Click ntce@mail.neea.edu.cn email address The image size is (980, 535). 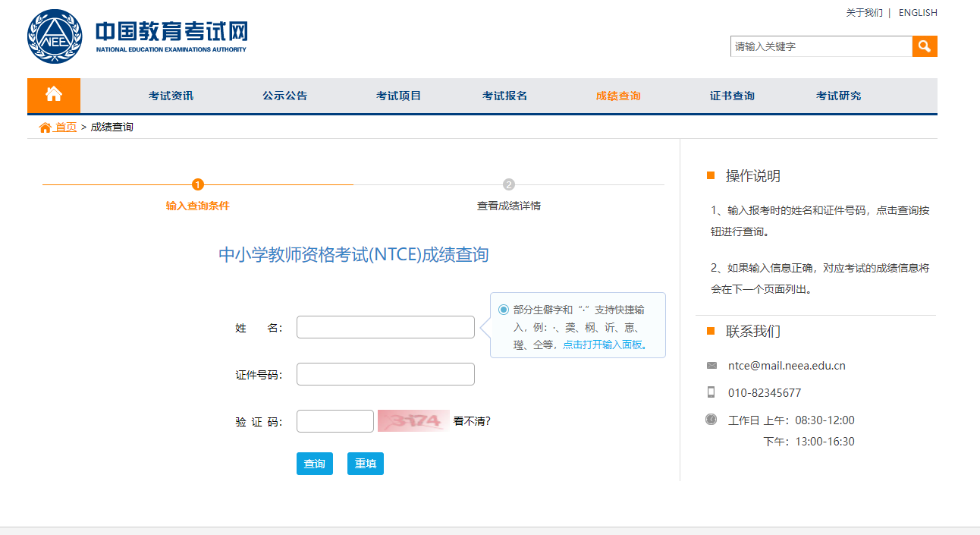pyautogui.click(x=787, y=366)
